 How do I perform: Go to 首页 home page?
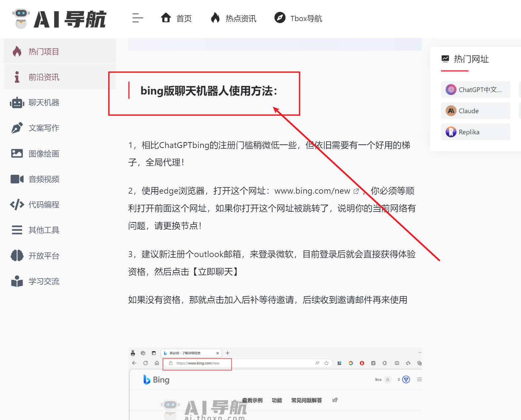pyautogui.click(x=176, y=18)
